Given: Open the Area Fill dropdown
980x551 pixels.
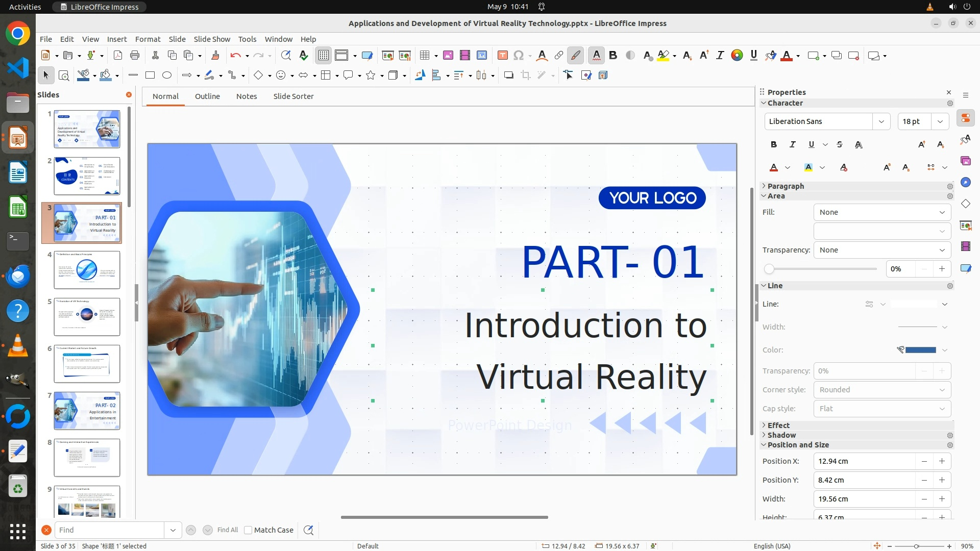Looking at the screenshot, I should 882,212.
